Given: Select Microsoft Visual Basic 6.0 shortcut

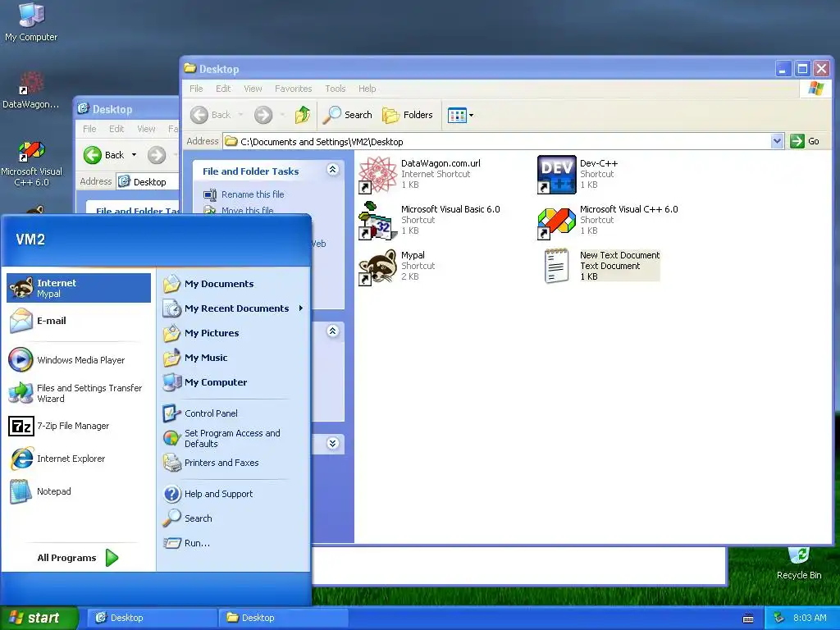Looking at the screenshot, I should (430, 220).
